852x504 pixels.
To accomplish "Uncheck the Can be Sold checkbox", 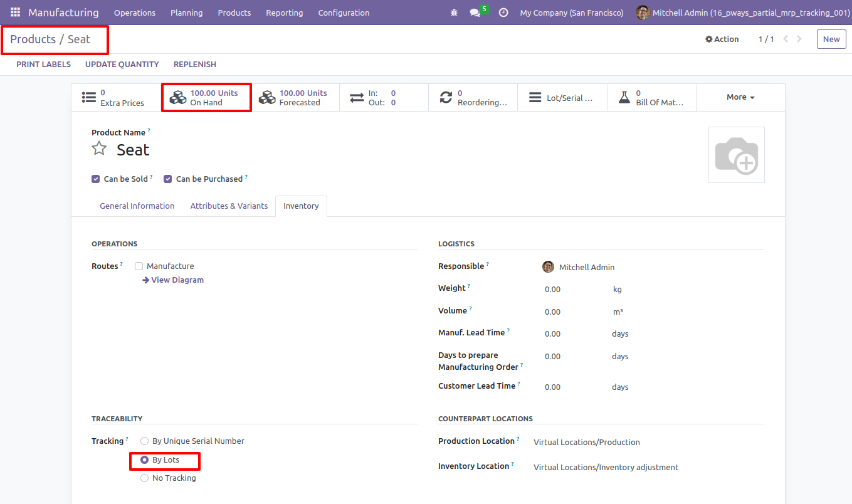I will tap(96, 179).
